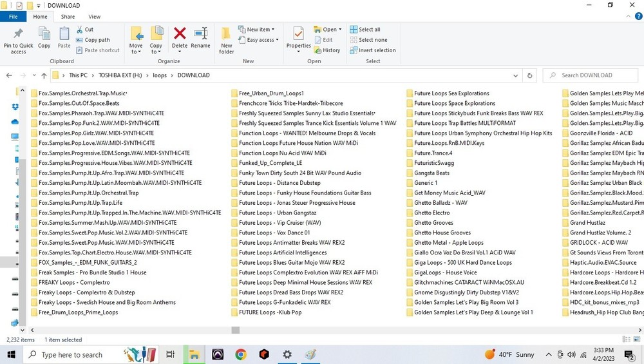Viewport: 644px width, 364px height.
Task: Click Invert selection
Action: [373, 50]
